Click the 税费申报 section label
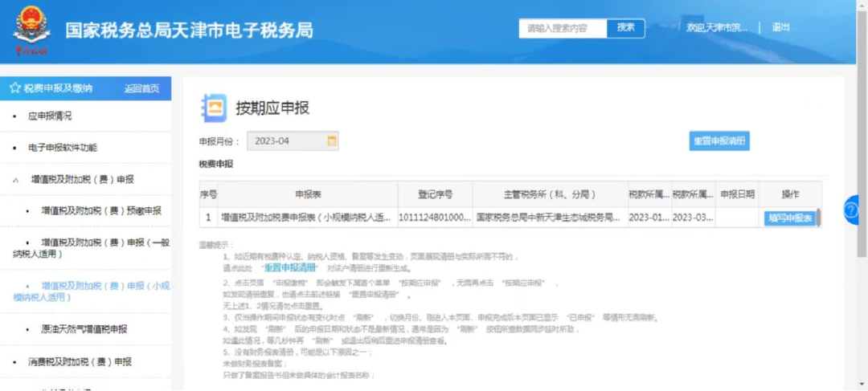Screen dimensions: 868x391 click(216, 165)
